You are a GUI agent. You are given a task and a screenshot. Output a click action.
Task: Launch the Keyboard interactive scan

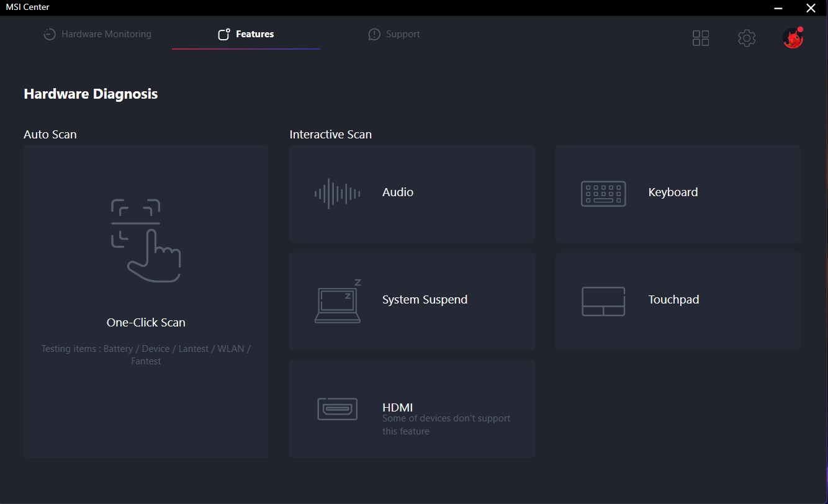(673, 192)
